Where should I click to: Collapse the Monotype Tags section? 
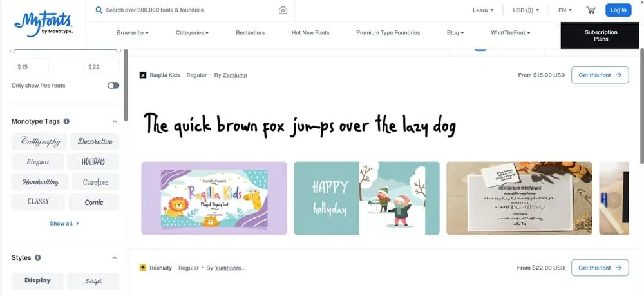point(115,121)
